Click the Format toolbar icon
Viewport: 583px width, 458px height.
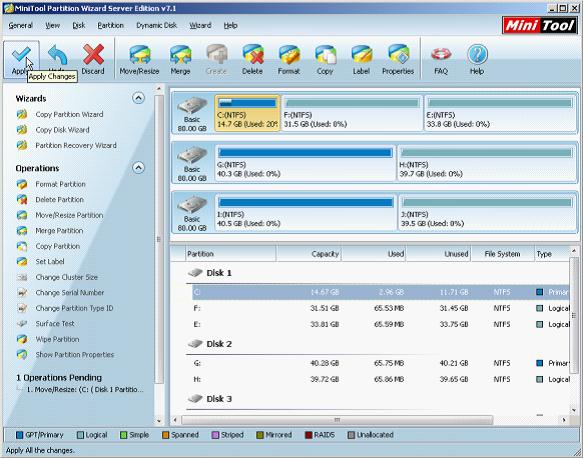[x=289, y=55]
